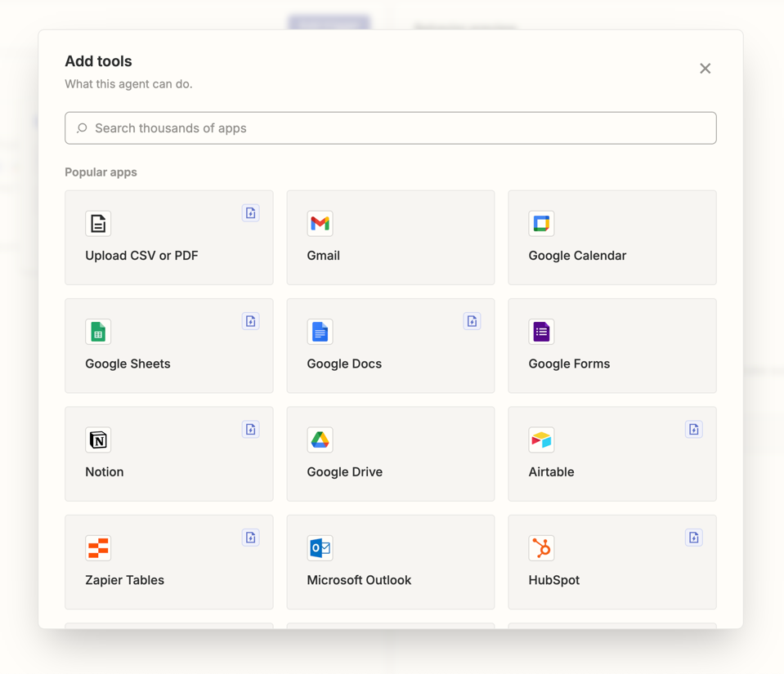Pick the Google Sheets label

[x=128, y=364]
